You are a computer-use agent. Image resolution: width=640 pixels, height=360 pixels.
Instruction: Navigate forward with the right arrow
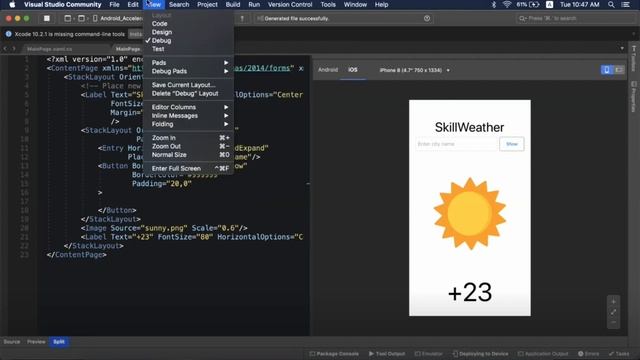point(13,49)
